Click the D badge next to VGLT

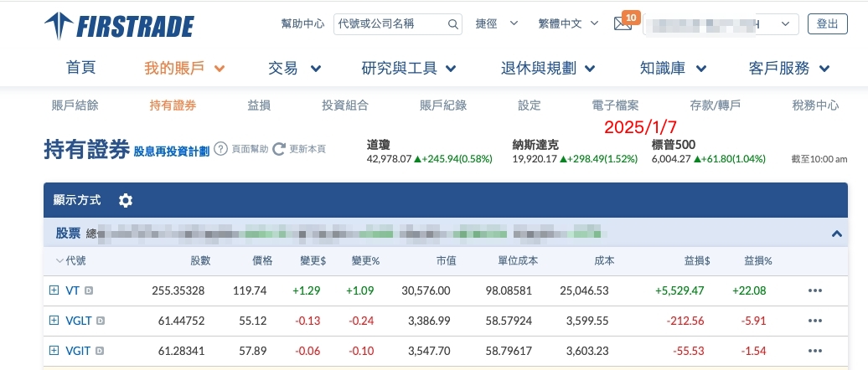click(x=101, y=321)
